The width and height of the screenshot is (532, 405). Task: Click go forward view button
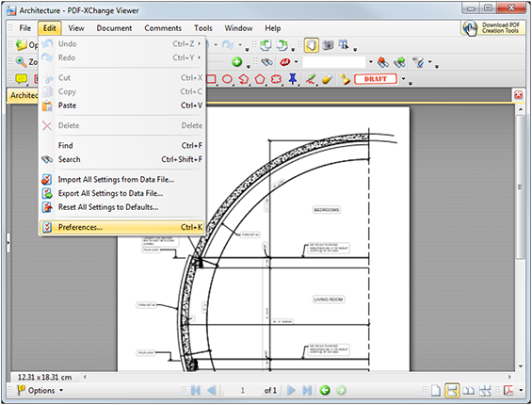click(341, 391)
